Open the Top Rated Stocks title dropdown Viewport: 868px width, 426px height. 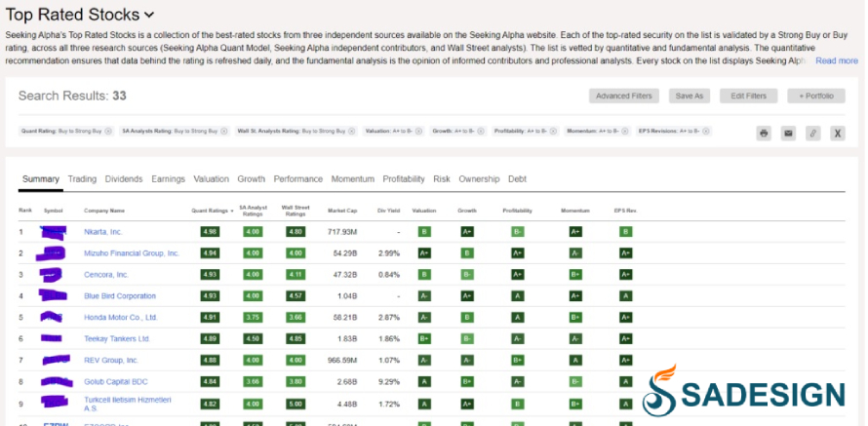[149, 15]
